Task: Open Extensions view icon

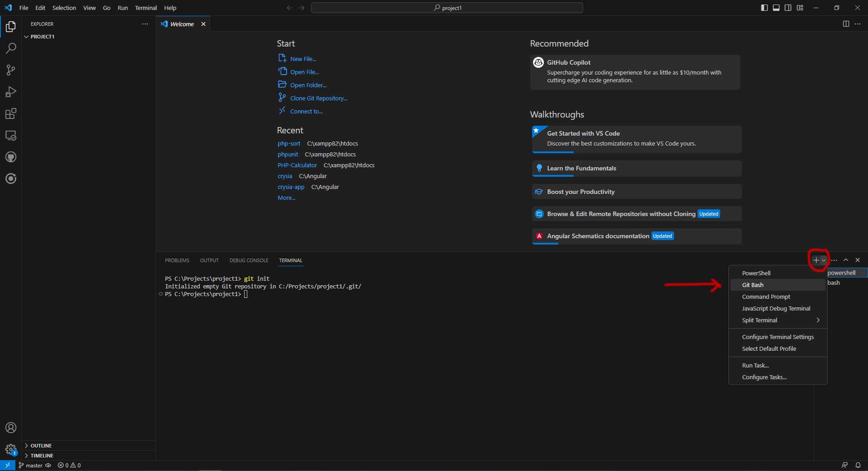Action: (11, 113)
